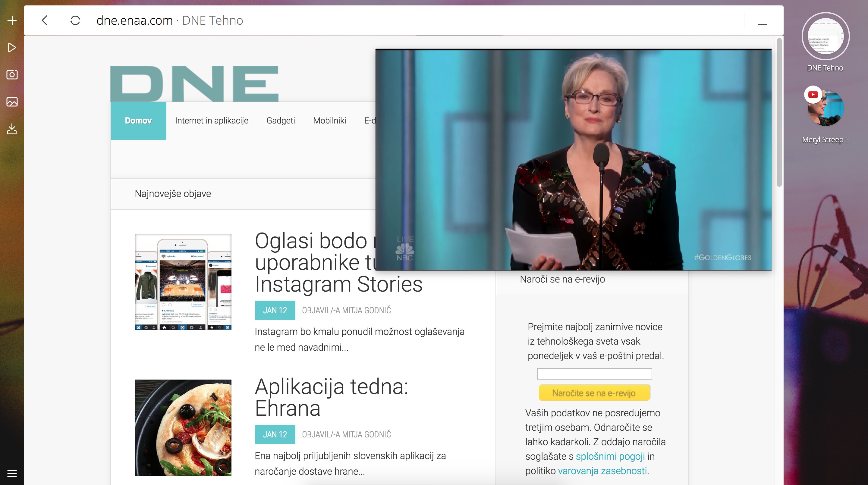Select the dne.enaa.com address bar
The image size is (868, 485).
click(x=170, y=20)
